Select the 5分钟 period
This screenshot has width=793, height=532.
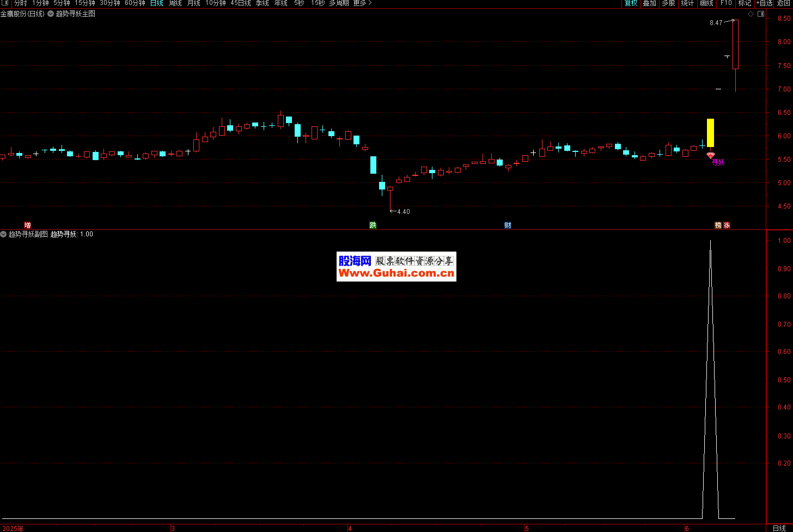click(62, 3)
